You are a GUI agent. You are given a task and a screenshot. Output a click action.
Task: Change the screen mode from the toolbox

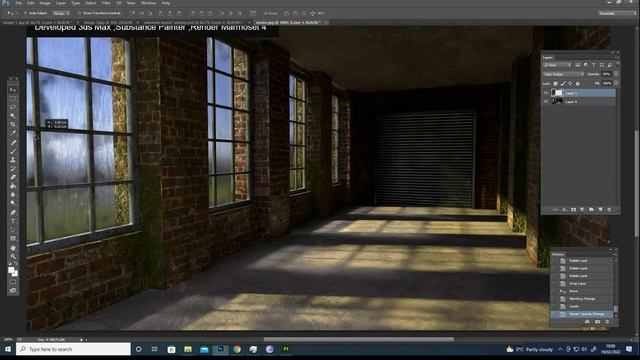click(13, 291)
